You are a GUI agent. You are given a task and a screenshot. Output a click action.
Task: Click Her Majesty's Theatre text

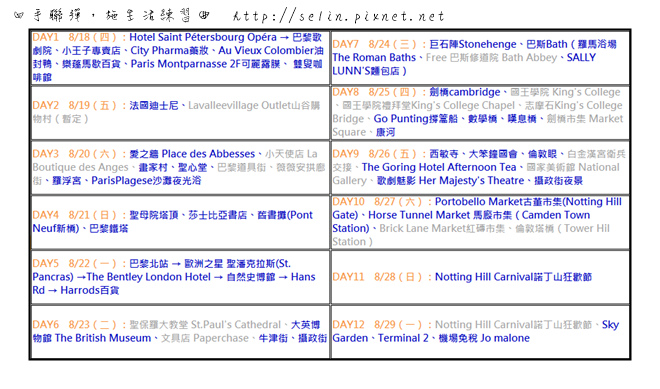coord(472,181)
